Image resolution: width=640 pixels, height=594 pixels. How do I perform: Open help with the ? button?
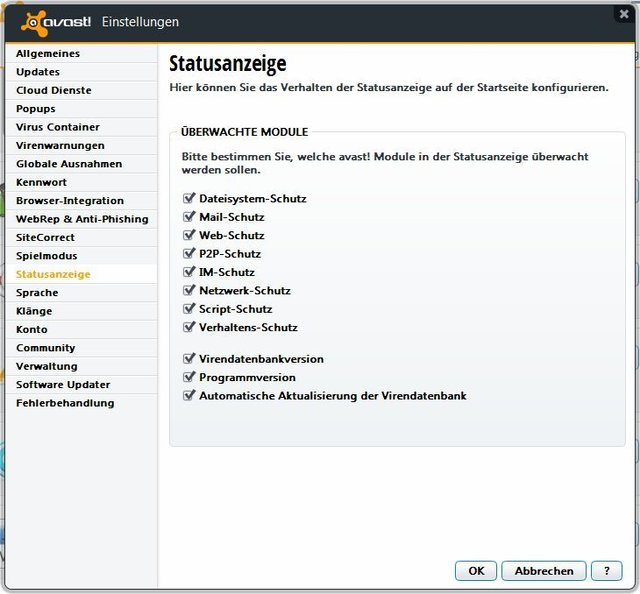tap(607, 570)
